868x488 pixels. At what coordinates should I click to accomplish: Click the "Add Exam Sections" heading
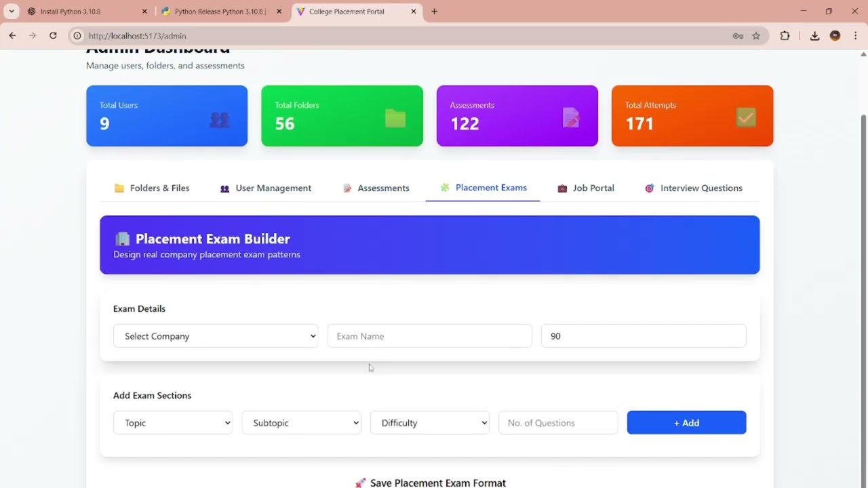(x=152, y=395)
